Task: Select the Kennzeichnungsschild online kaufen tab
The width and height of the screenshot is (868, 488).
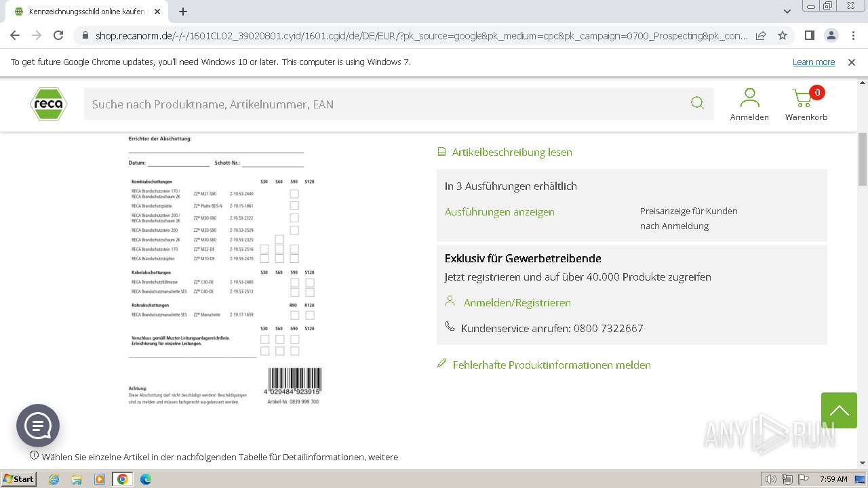Action: 87,12
